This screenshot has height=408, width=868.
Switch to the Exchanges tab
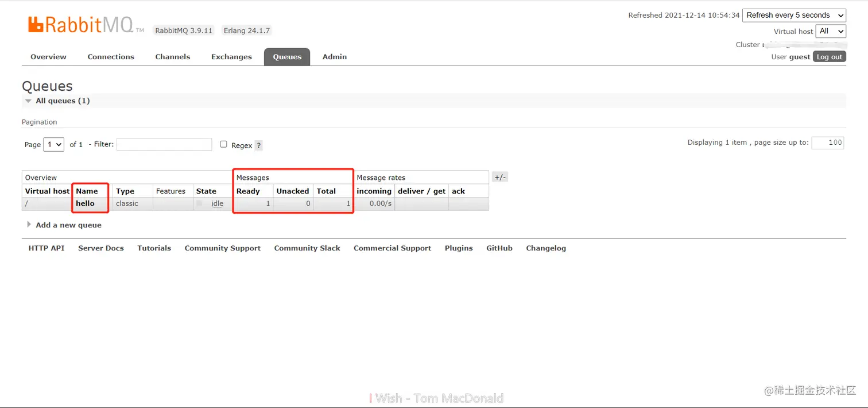tap(231, 57)
